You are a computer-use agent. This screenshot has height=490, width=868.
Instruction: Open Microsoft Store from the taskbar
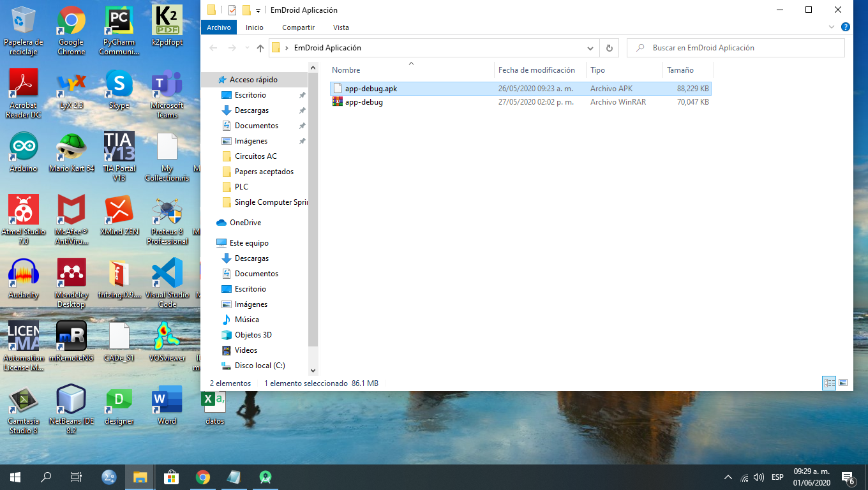[172, 477]
